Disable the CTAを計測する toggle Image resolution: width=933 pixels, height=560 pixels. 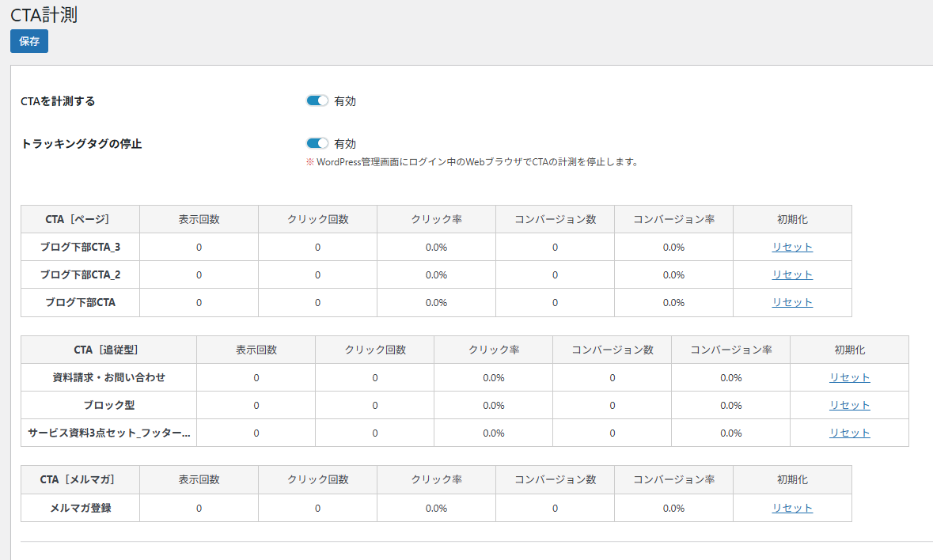[x=317, y=100]
